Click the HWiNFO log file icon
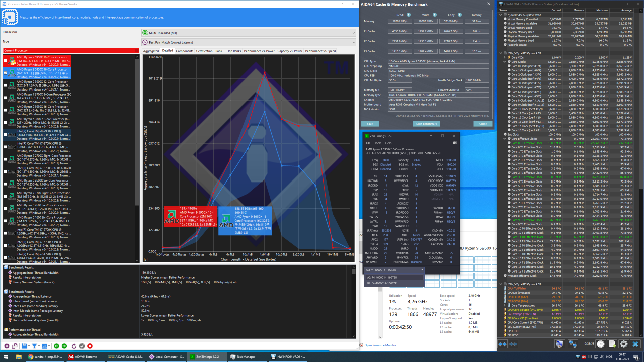The image size is (644, 362). (x=612, y=344)
